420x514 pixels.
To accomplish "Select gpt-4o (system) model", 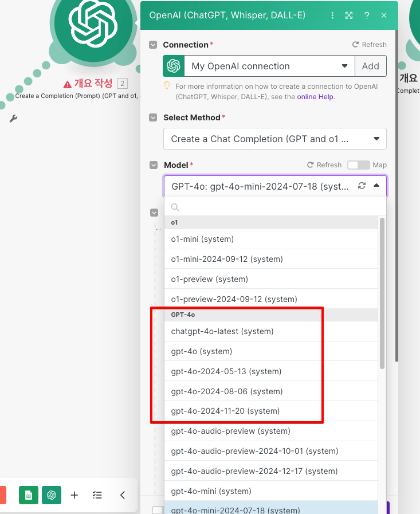I will tap(271, 351).
